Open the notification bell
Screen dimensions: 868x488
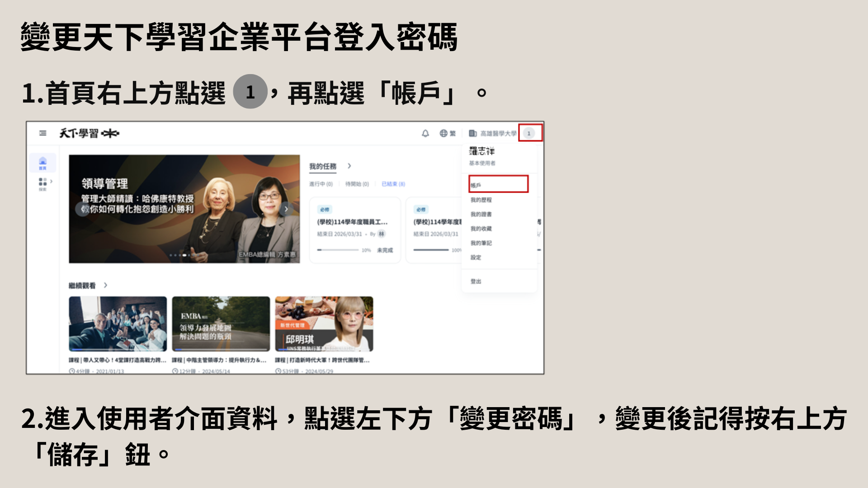click(425, 133)
